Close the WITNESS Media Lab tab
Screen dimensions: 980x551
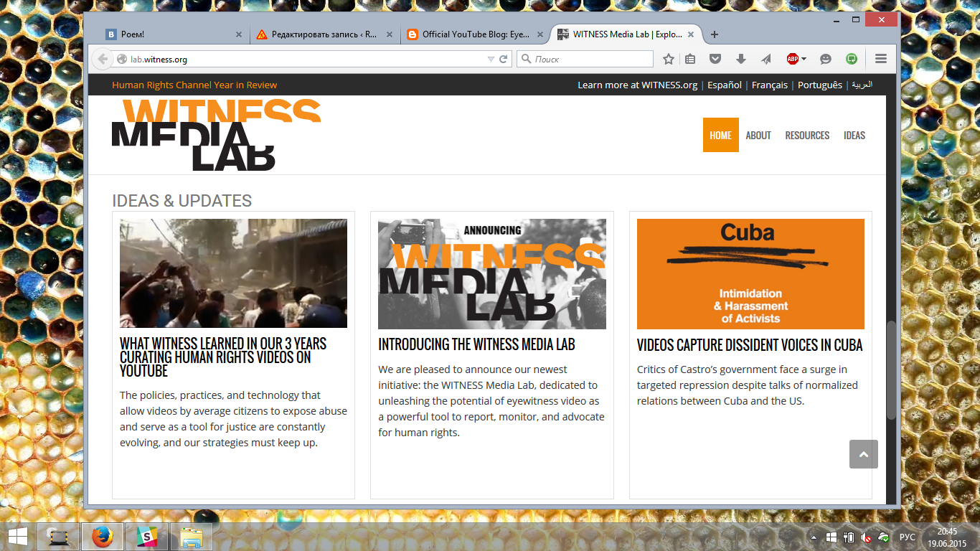click(691, 34)
